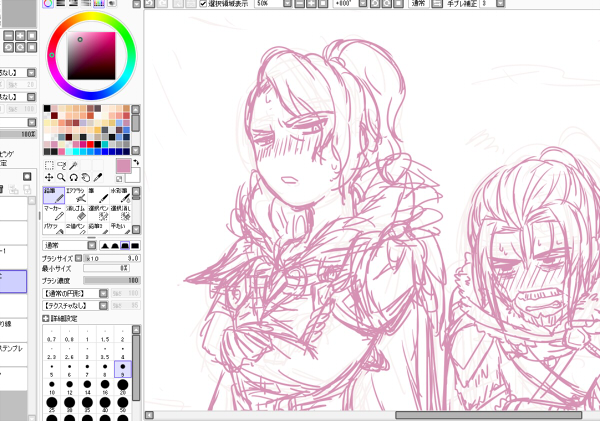Select the lasso selection tool

[x=61, y=165]
